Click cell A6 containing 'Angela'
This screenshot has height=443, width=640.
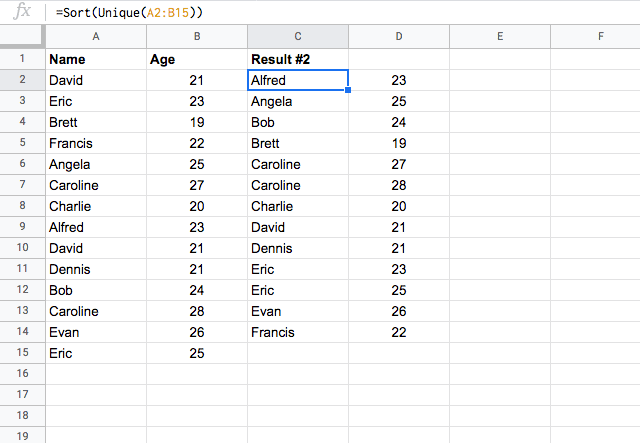click(x=96, y=164)
